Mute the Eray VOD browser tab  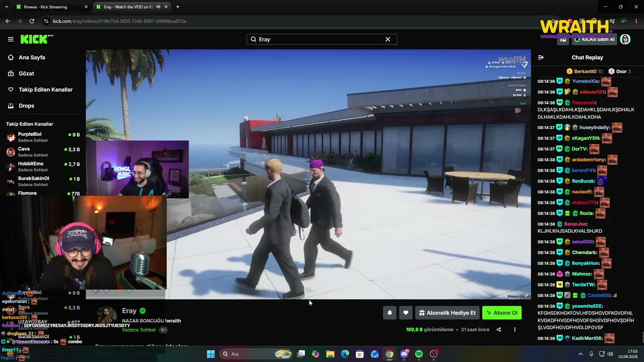tap(158, 7)
